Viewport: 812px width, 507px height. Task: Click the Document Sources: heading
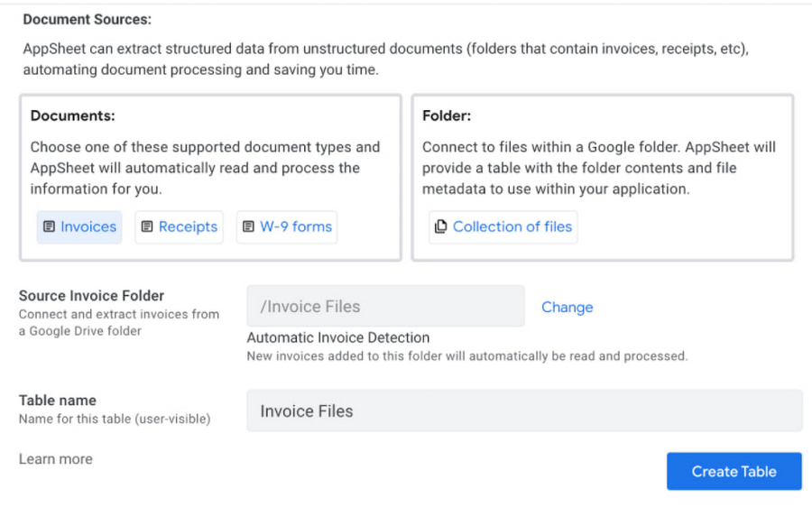click(x=88, y=19)
